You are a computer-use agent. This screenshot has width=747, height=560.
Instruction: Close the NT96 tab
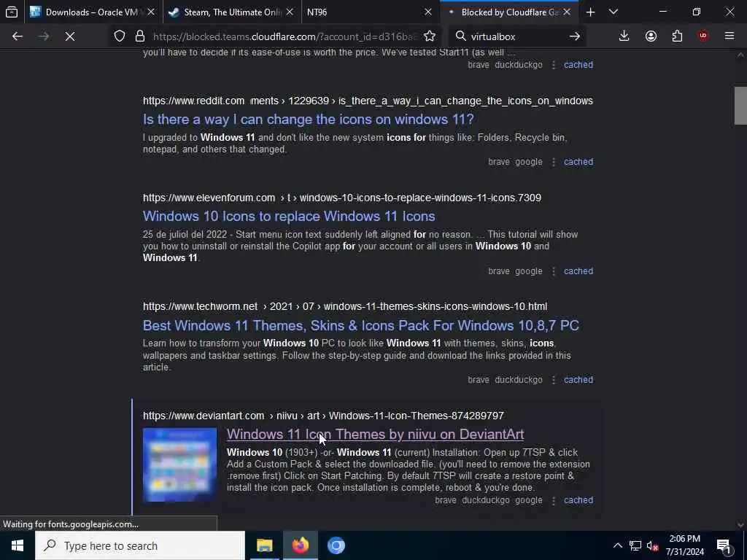tap(428, 12)
